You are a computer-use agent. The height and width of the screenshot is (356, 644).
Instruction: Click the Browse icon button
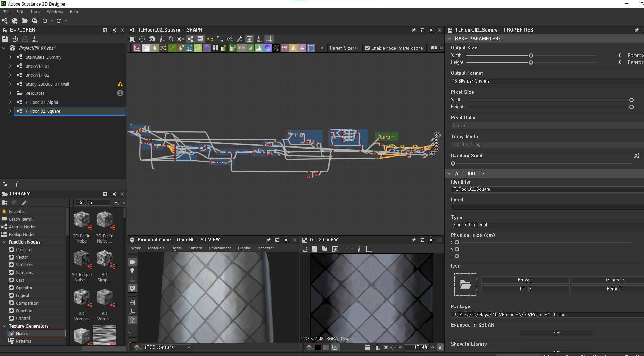click(x=525, y=280)
